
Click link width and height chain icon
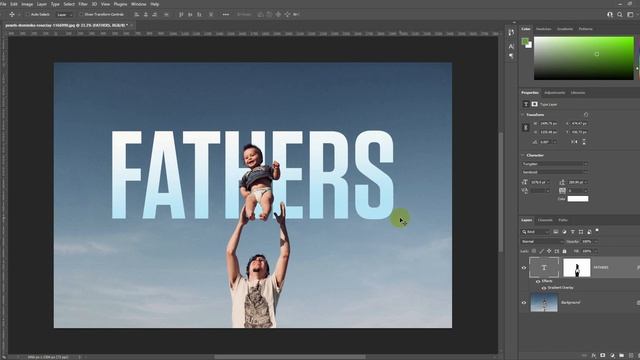coord(526,128)
